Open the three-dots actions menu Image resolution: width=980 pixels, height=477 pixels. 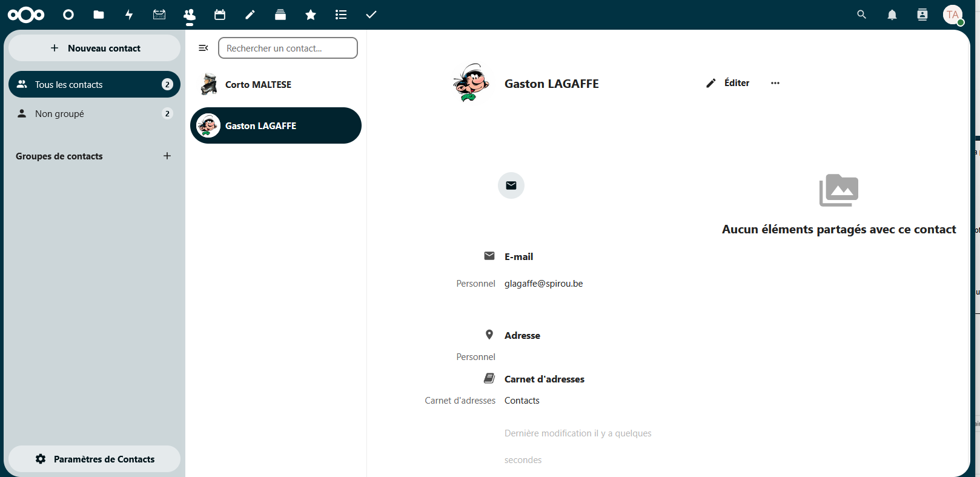click(x=775, y=83)
